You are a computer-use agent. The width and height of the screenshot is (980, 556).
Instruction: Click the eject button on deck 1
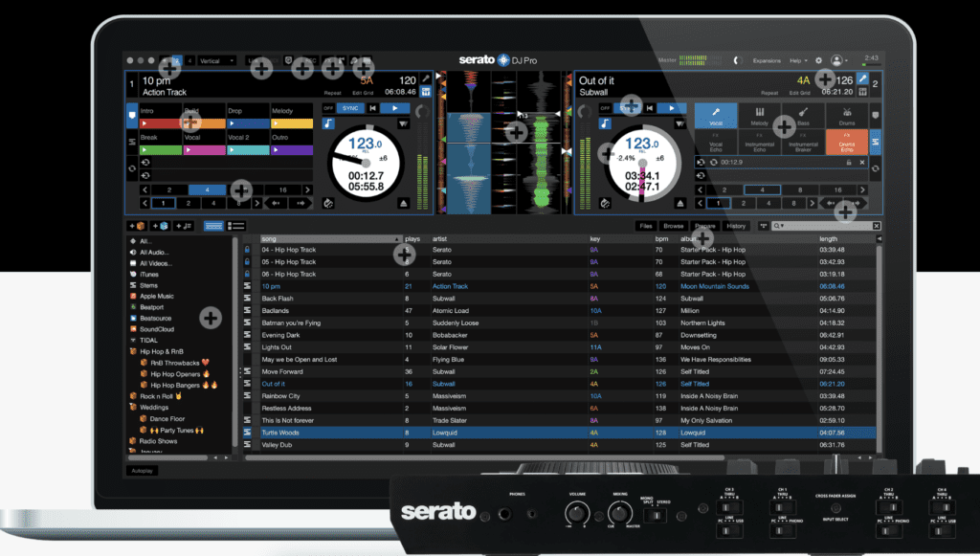(403, 203)
